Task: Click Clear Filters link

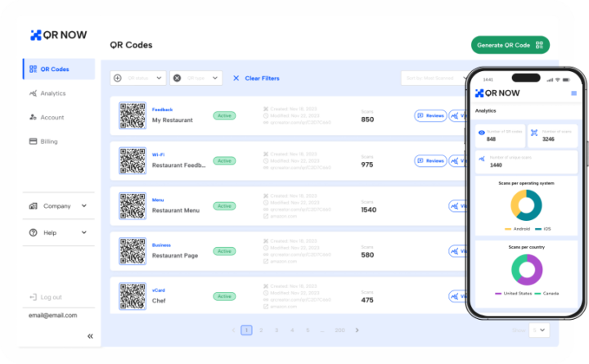Action: point(262,79)
